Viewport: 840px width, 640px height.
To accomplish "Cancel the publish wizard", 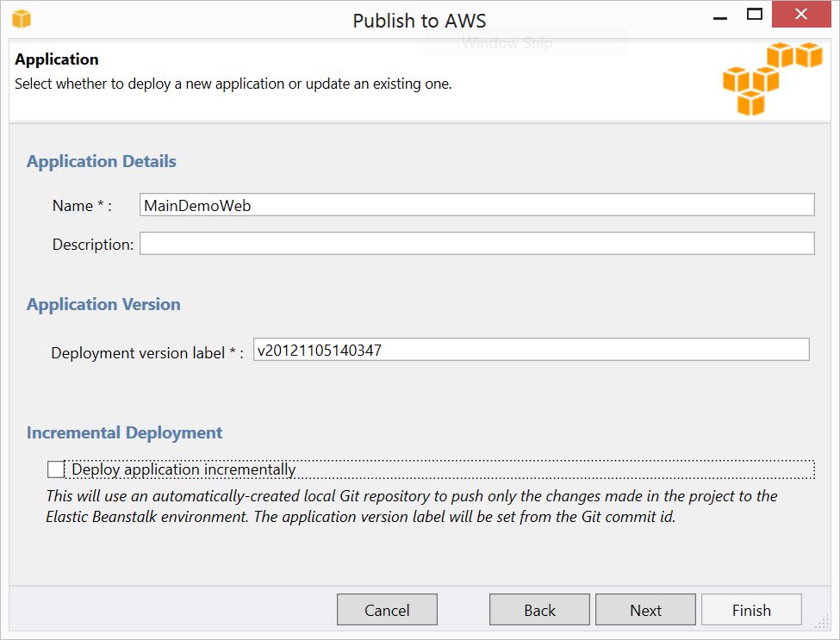I will [387, 610].
